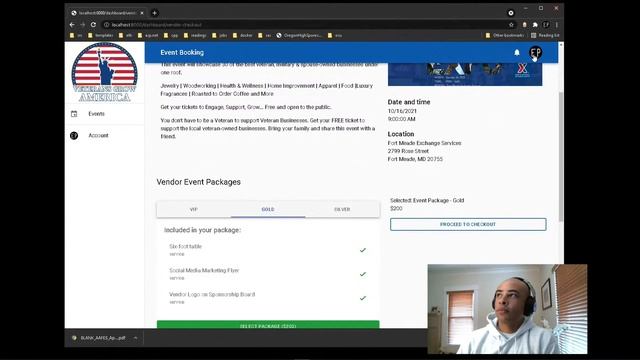This screenshot has height=360, width=640.
Task: Click Selected Event Package - Gold text
Action: pos(427,200)
